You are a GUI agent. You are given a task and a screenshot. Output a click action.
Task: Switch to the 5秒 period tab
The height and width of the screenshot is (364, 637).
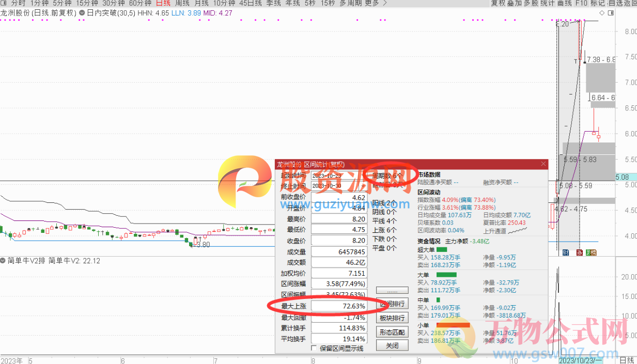click(310, 3)
